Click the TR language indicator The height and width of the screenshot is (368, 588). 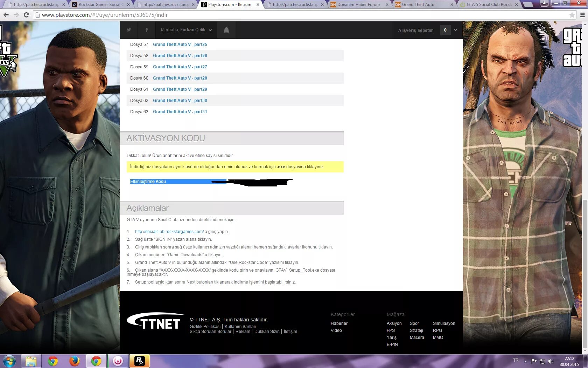click(x=516, y=360)
